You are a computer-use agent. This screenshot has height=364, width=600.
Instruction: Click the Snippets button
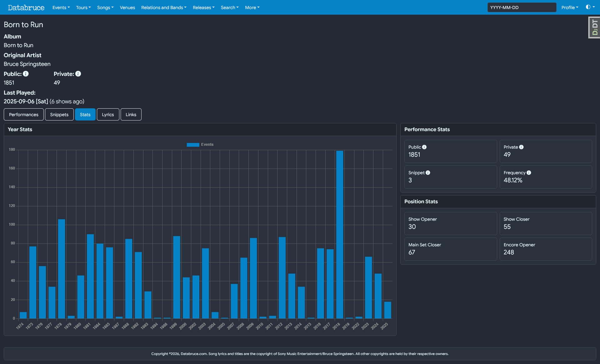click(x=59, y=115)
